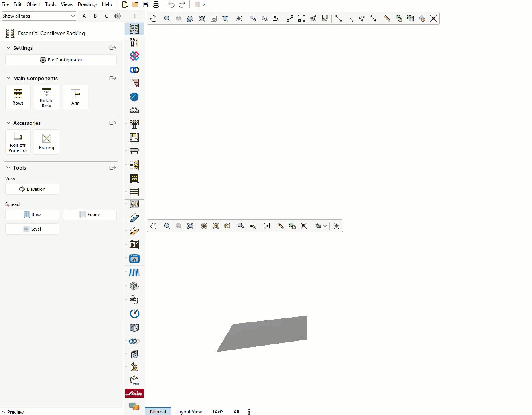
Task: Open tab settings gear icon
Action: pos(118,16)
